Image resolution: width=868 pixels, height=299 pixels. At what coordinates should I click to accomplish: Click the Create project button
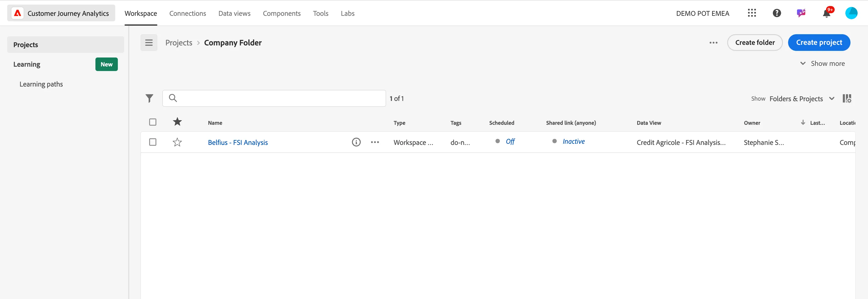(x=819, y=43)
